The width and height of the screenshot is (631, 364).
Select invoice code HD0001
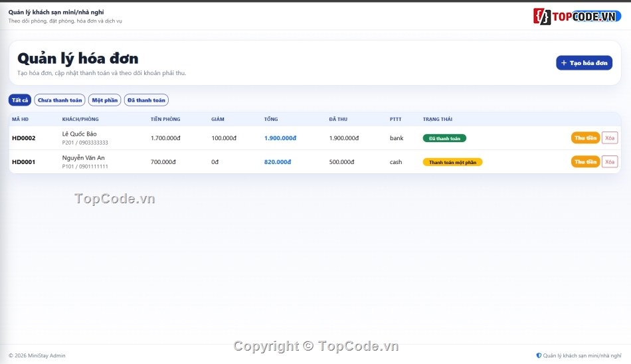click(24, 162)
